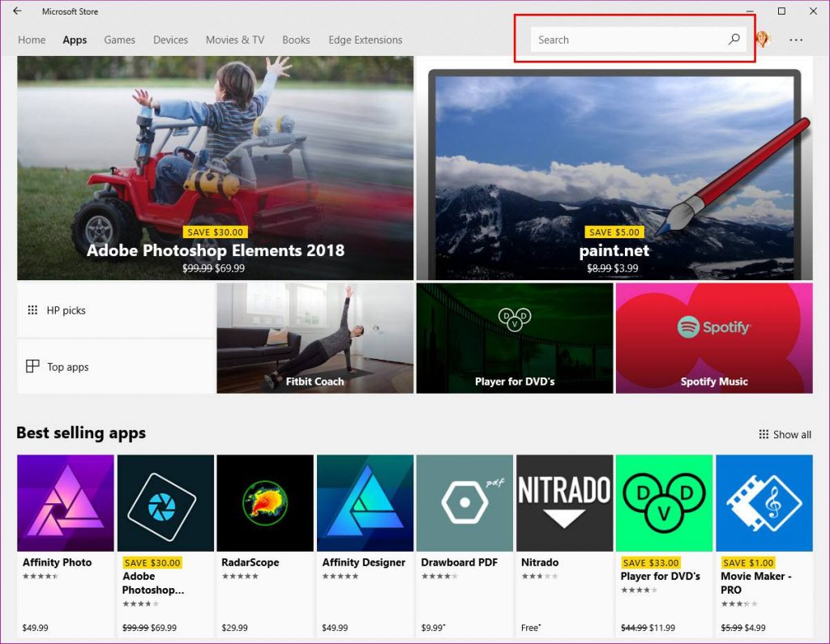The height and width of the screenshot is (644, 830).
Task: Click the Spotify Music tile label
Action: tap(714, 381)
